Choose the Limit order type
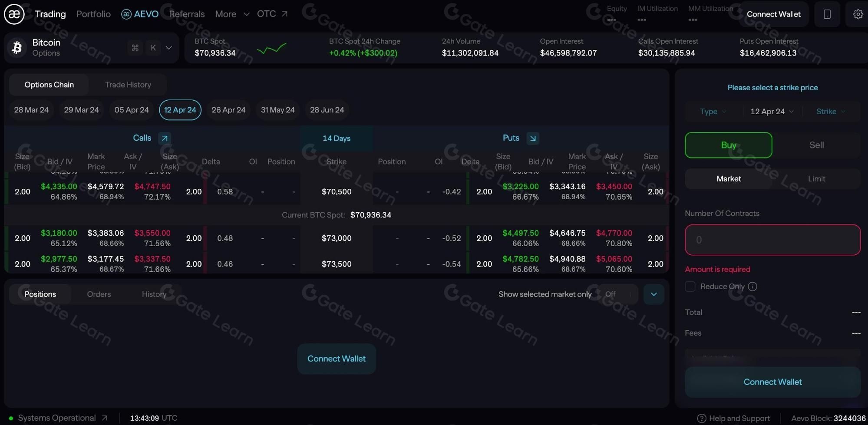868x425 pixels. (x=817, y=179)
